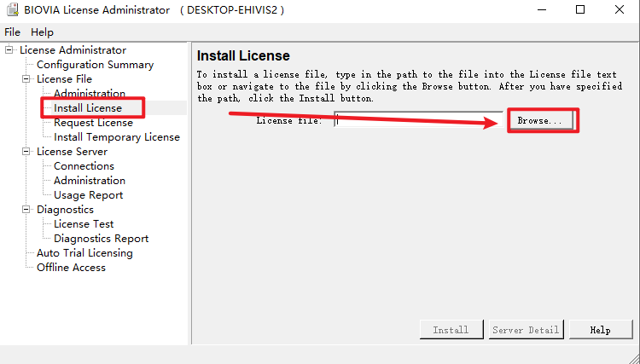
Task: Select Install License tree item
Action: pos(87,108)
